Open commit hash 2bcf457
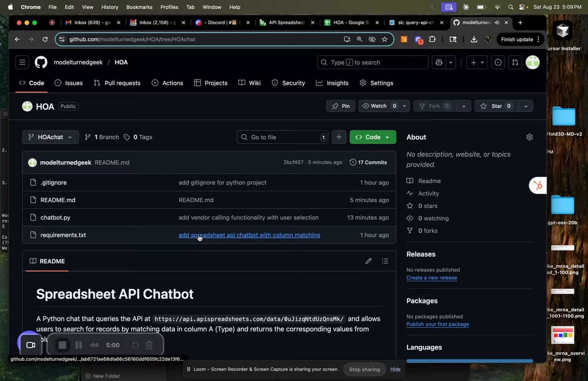588x381 pixels. pyautogui.click(x=293, y=162)
